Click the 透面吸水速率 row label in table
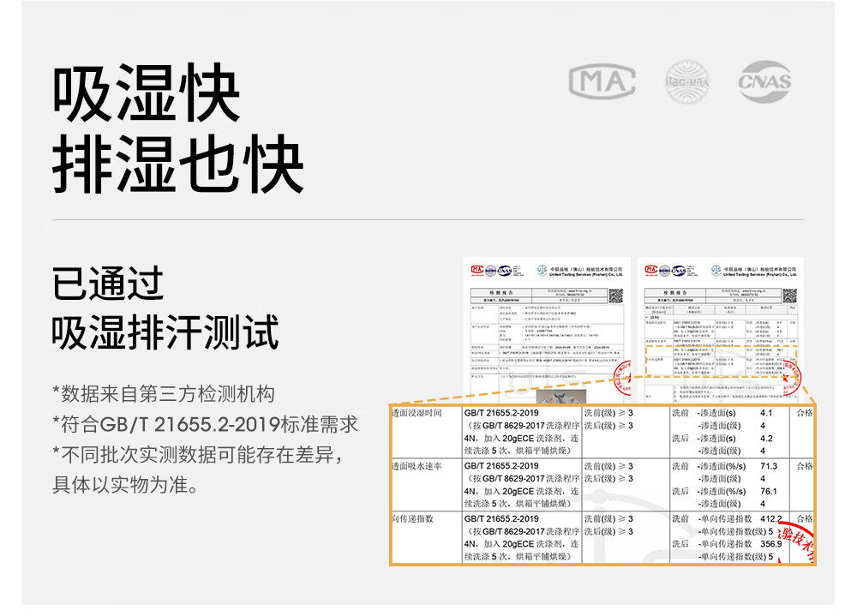 417,466
